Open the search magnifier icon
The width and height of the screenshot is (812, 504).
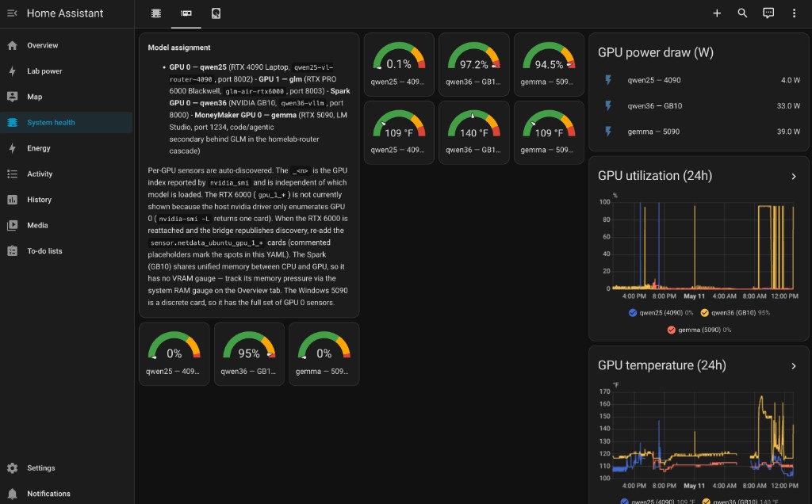pos(742,13)
